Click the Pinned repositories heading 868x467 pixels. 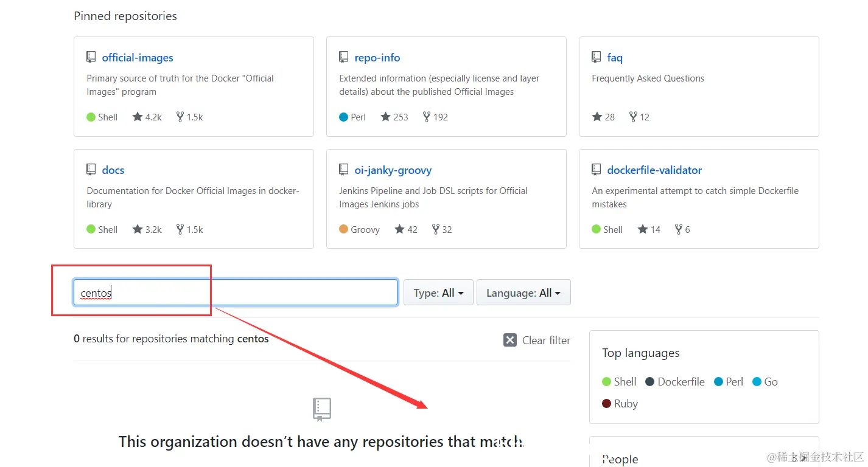pyautogui.click(x=125, y=16)
